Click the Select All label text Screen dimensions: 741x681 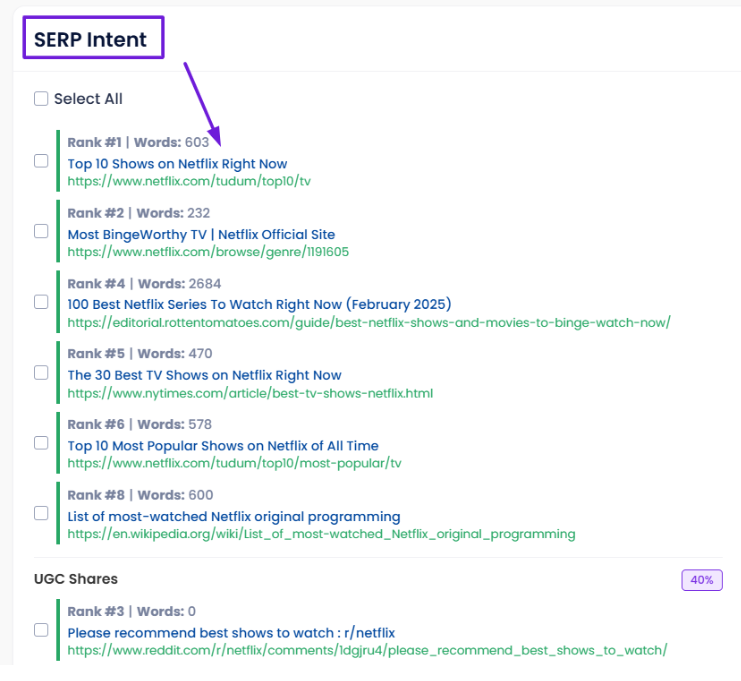[x=88, y=99]
